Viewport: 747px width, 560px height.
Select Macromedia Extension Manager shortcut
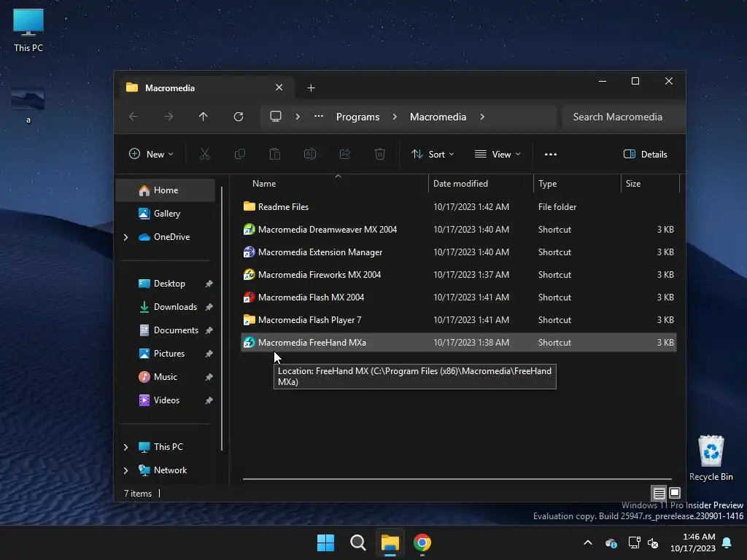click(459, 252)
